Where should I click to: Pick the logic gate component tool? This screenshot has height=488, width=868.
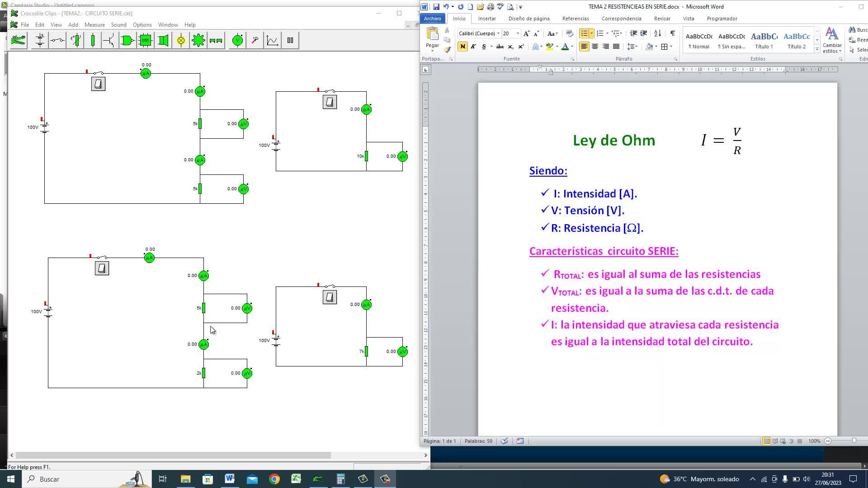[127, 41]
